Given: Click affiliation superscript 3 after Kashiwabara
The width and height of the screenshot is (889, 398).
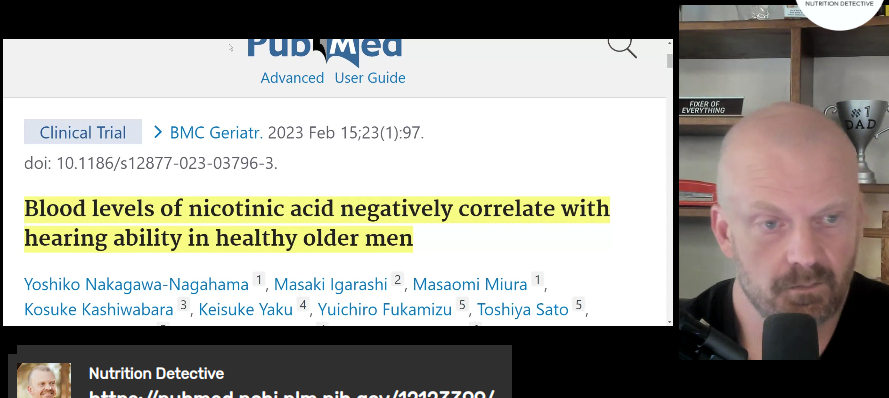Looking at the screenshot, I should [183, 305].
